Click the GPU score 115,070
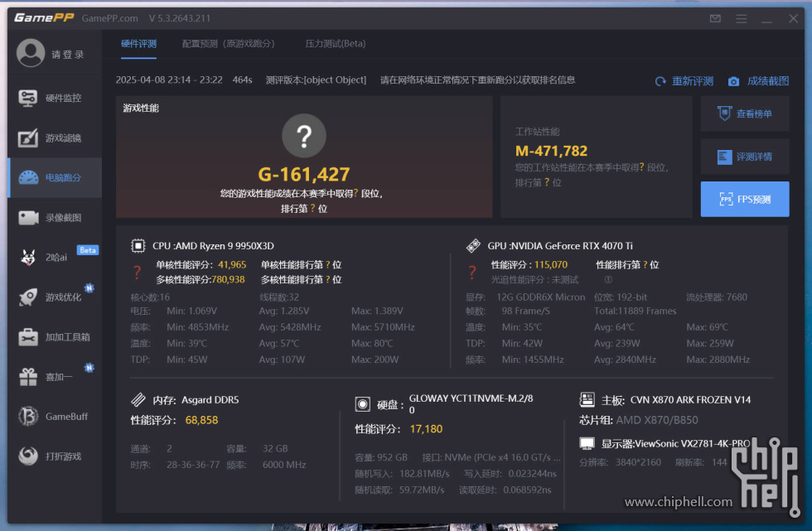 tap(551, 264)
